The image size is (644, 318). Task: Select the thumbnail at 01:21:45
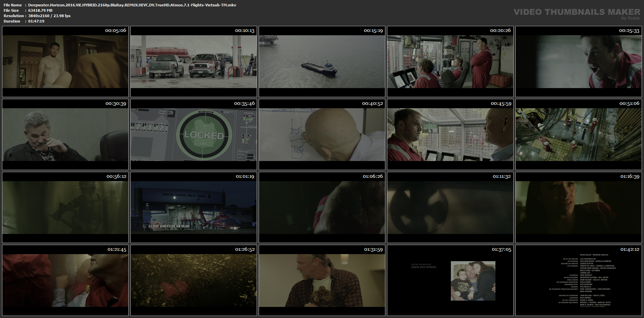pos(65,280)
